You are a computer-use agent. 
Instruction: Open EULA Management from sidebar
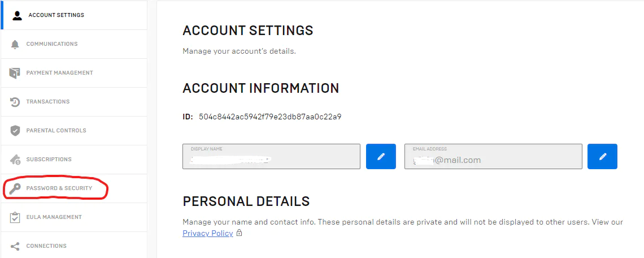pos(74,217)
